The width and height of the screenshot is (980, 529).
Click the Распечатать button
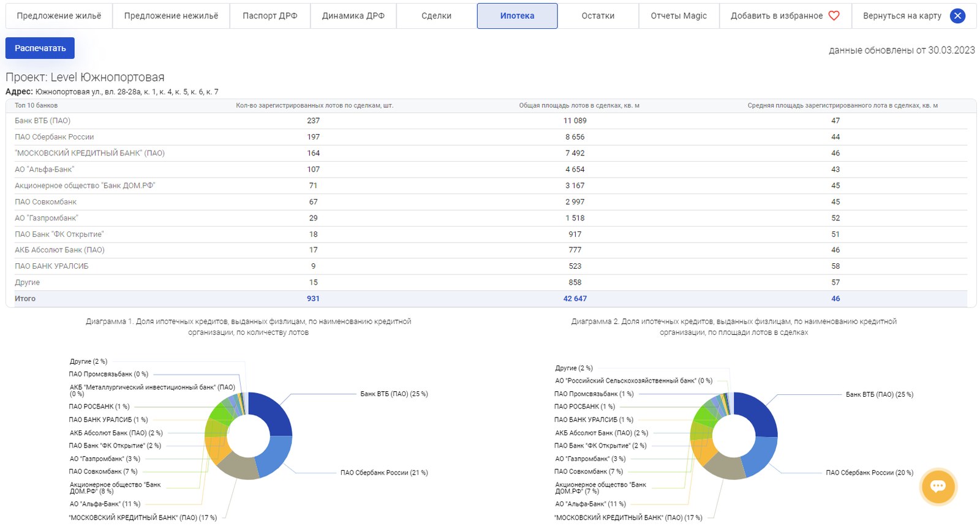pos(40,48)
